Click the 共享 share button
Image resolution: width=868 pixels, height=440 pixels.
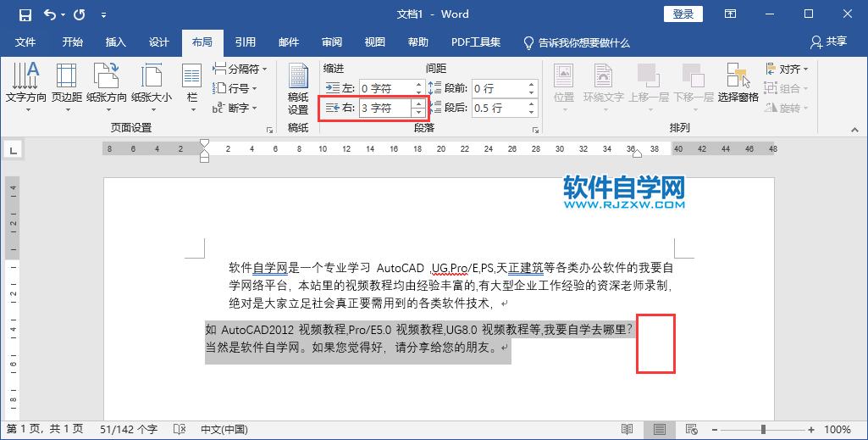coord(829,42)
